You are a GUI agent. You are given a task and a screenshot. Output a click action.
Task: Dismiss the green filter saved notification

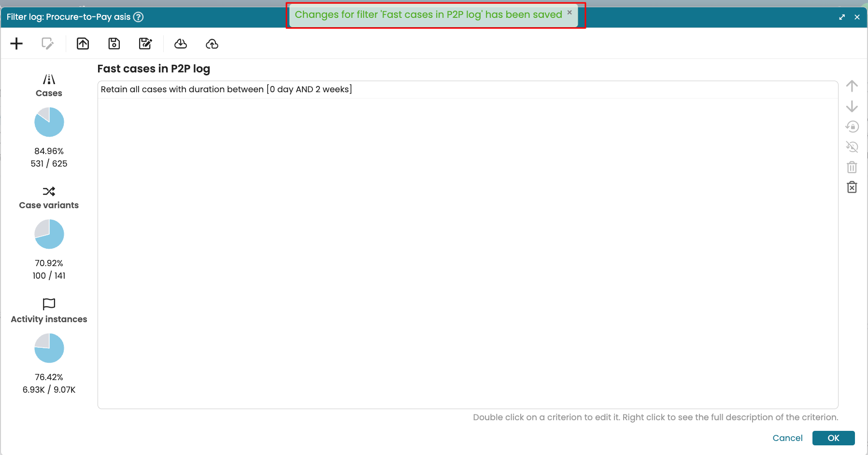(x=569, y=13)
